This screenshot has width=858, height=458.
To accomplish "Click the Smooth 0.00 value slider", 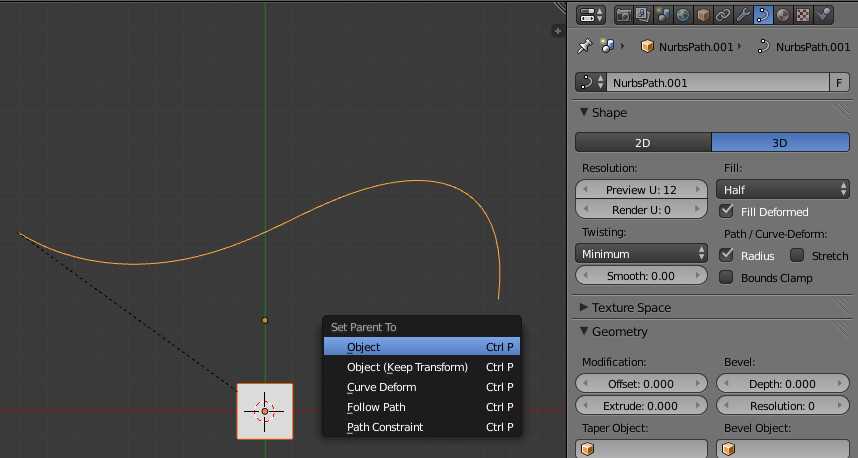I will (642, 276).
